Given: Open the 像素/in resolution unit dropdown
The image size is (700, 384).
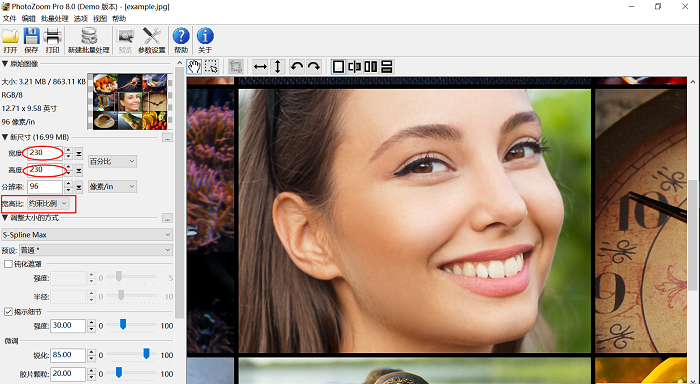Looking at the screenshot, I should 112,186.
